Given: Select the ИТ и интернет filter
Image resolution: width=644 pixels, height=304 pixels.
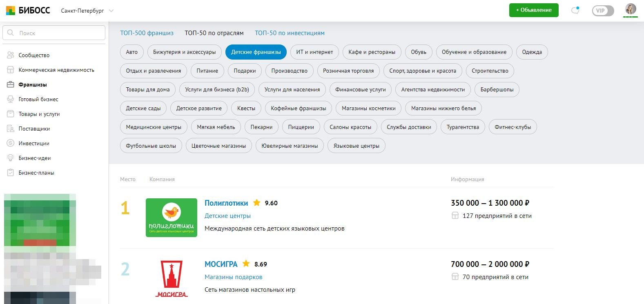Looking at the screenshot, I should [314, 52].
